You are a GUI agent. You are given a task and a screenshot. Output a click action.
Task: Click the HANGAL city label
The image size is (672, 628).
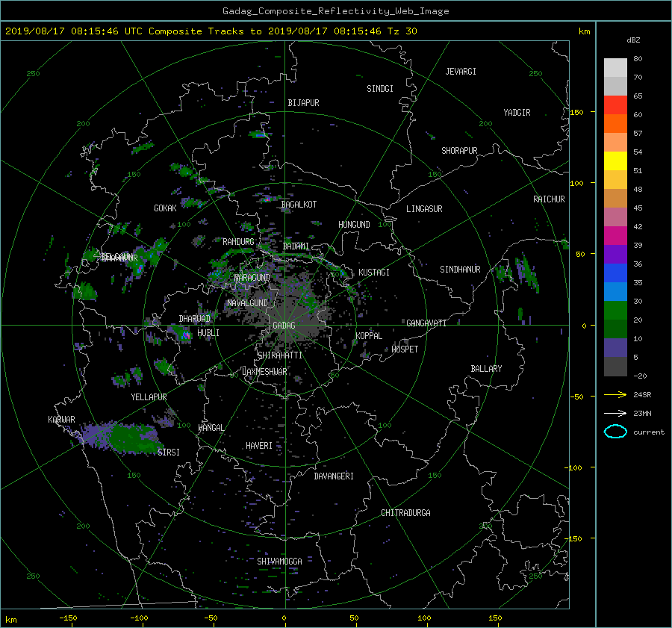click(211, 428)
